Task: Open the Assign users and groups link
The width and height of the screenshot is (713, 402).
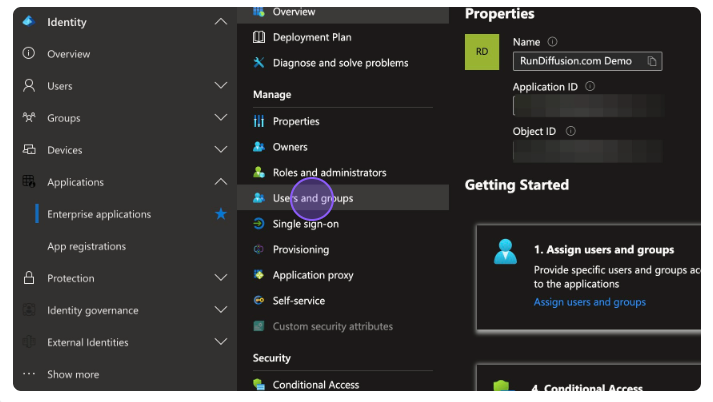Action: pos(589,302)
